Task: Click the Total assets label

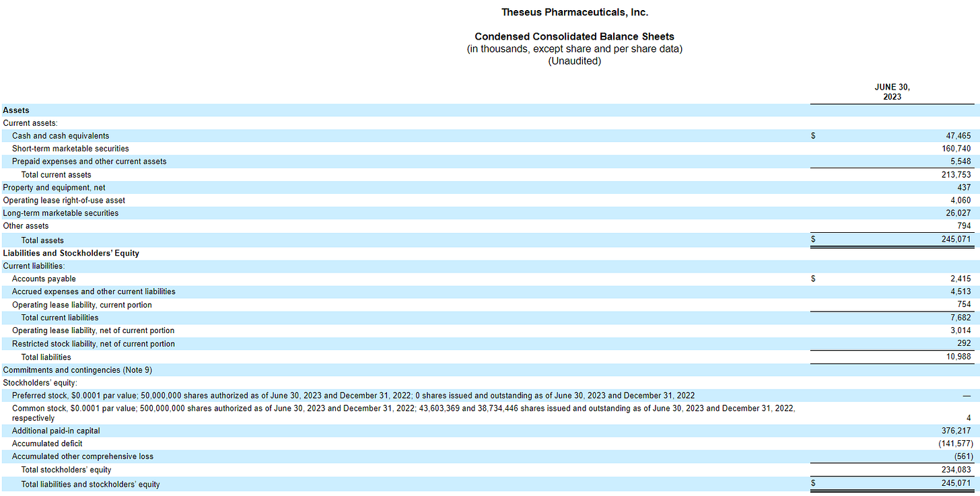Action: [x=42, y=240]
